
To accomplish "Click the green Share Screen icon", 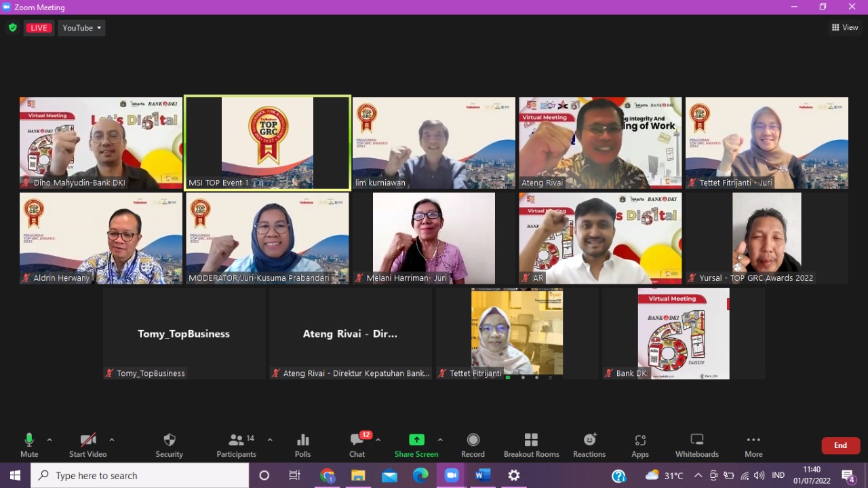I will tap(416, 445).
